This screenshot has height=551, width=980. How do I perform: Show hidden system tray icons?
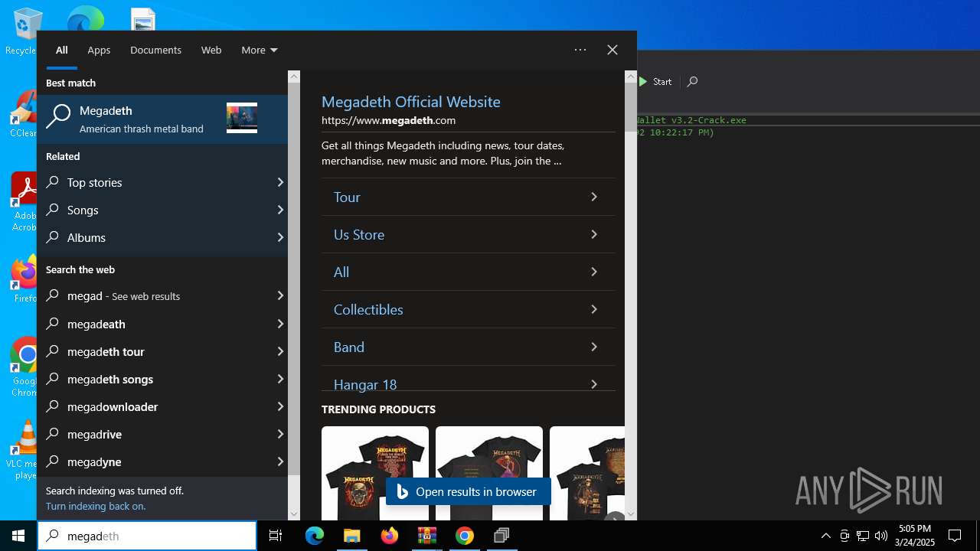825,536
